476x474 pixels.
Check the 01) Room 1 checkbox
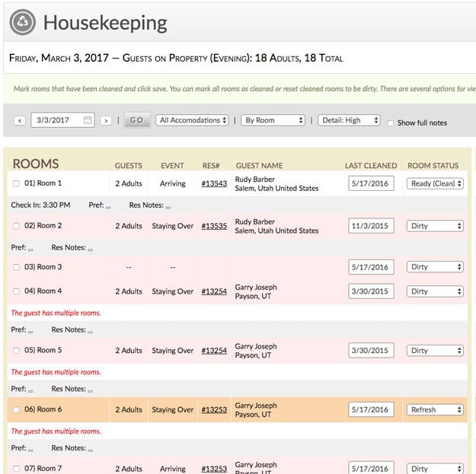[16, 183]
